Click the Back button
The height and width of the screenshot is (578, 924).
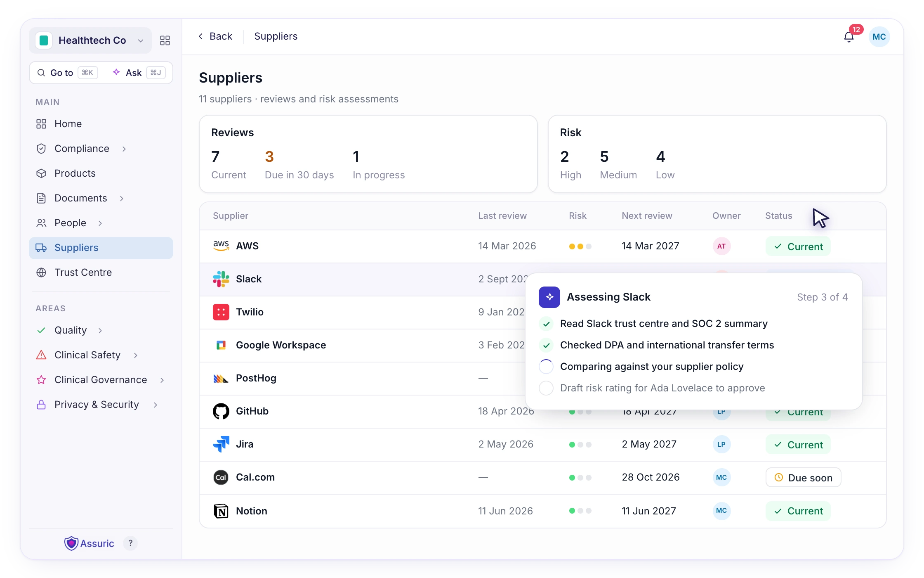(x=215, y=36)
